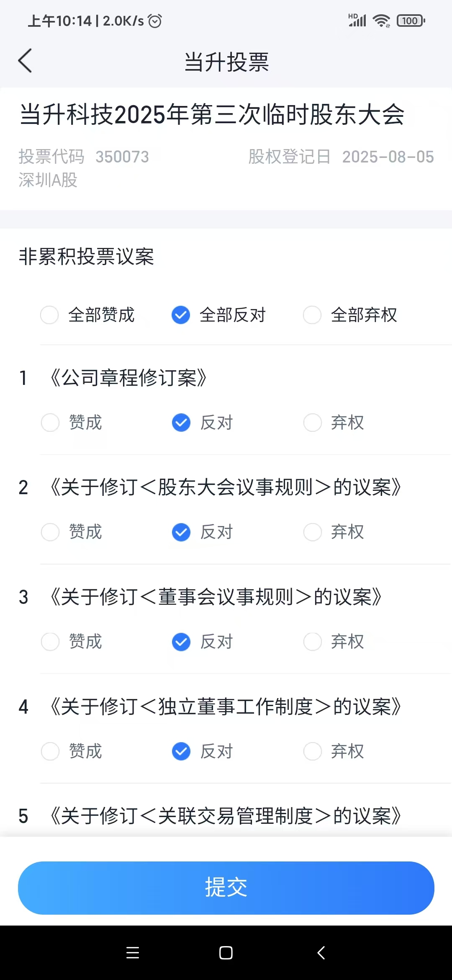Select 全部赞成 radio option
Viewport: 452px width, 980px height.
(x=87, y=315)
